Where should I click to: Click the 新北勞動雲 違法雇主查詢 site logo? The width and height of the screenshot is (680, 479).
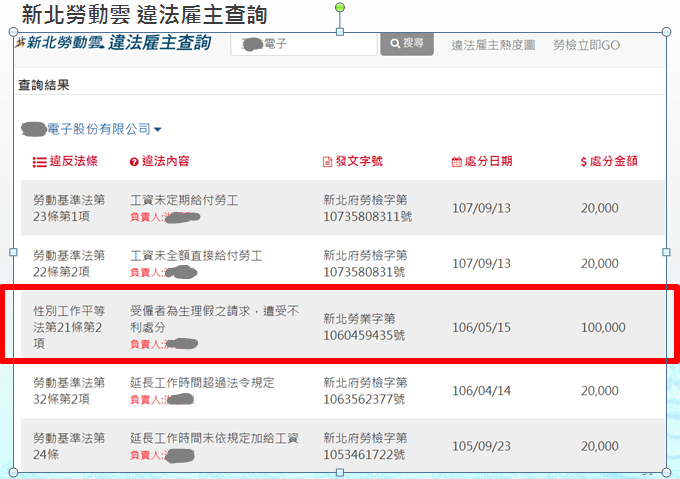[113, 42]
